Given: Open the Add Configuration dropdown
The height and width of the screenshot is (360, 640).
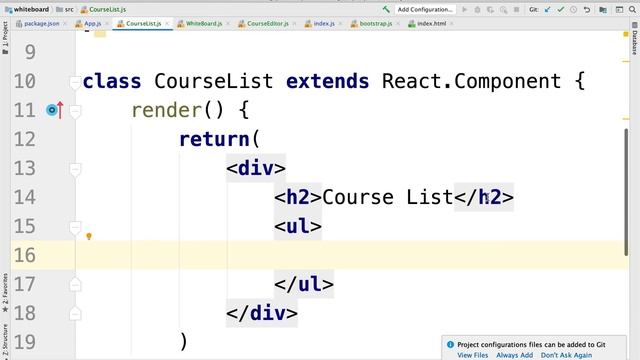Looking at the screenshot, I should click(425, 9).
